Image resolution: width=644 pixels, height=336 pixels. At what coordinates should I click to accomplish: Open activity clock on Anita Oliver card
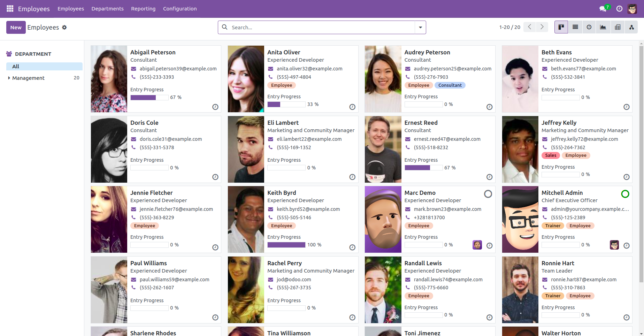click(x=352, y=107)
